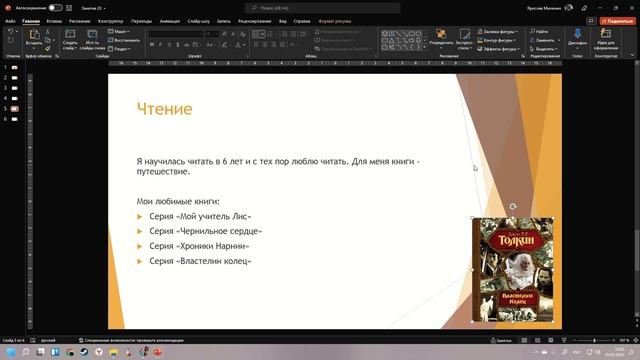This screenshot has width=640, height=360.
Task: Click the Упорядочить (Arrange) icon
Action: pos(441,33)
